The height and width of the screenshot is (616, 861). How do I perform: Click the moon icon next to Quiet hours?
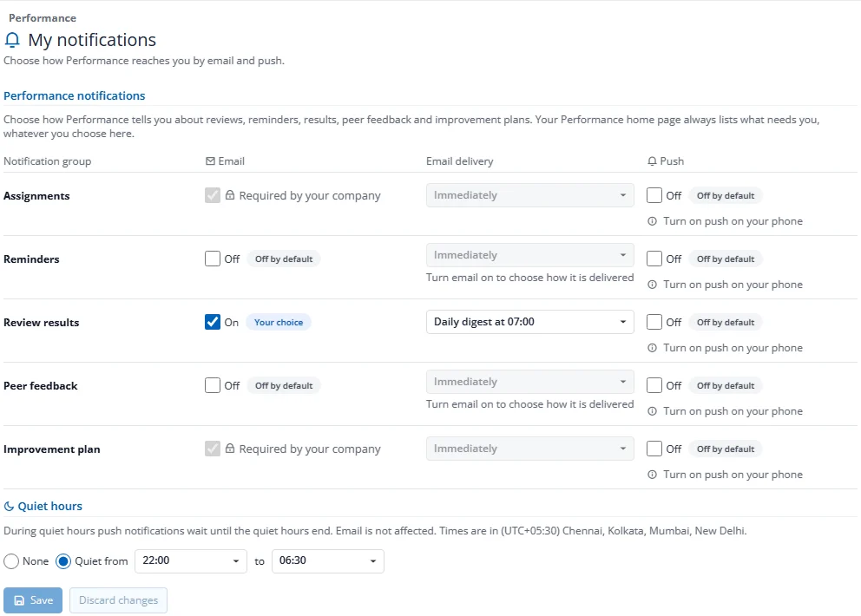coord(9,506)
